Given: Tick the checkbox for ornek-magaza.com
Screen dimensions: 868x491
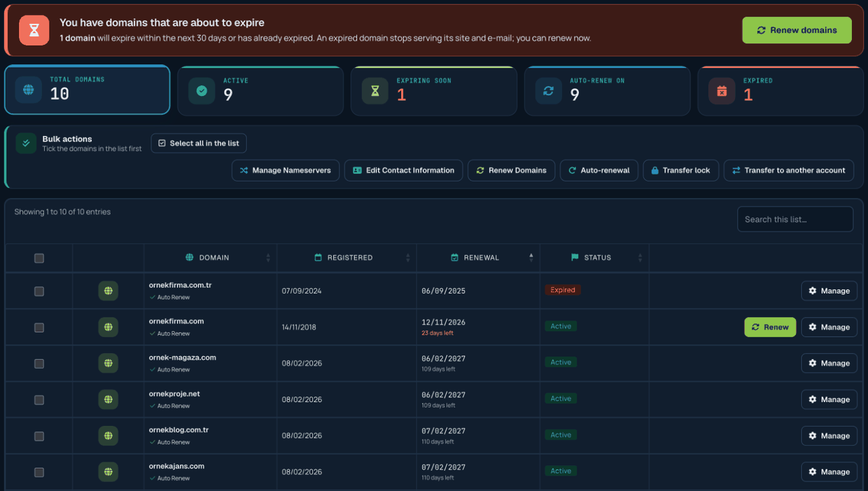Looking at the screenshot, I should coord(39,364).
